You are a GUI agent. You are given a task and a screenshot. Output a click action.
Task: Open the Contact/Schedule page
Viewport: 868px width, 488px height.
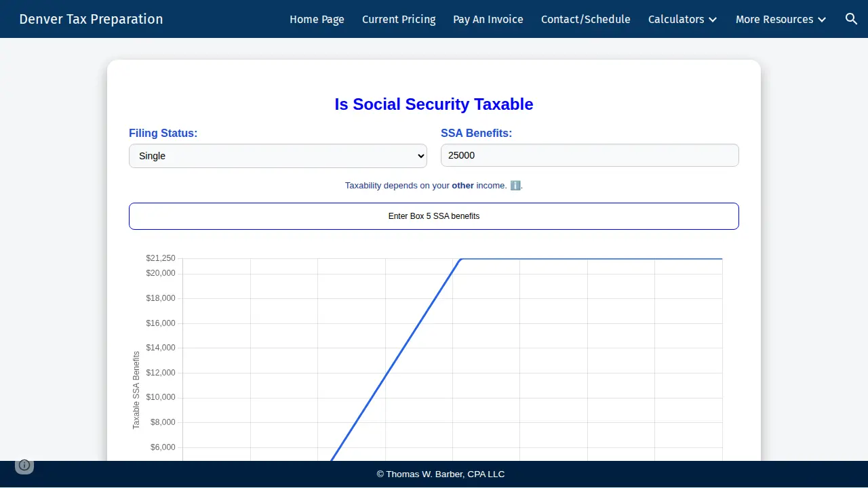click(x=586, y=19)
